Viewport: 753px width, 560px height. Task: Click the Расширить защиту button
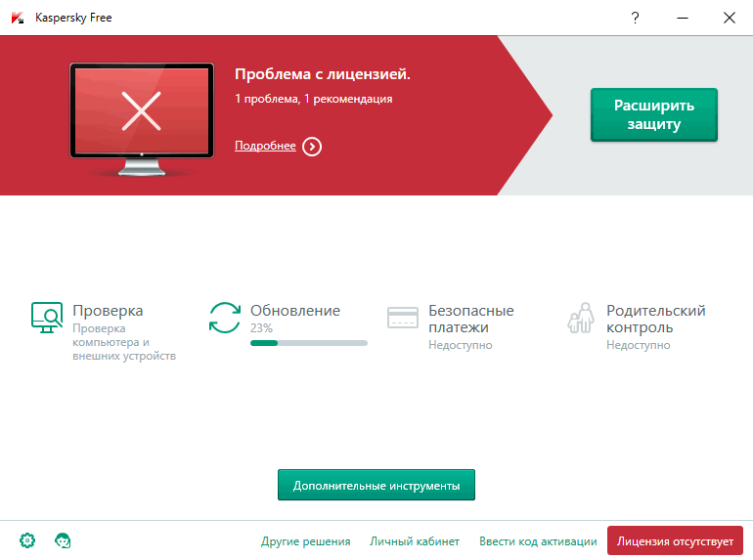(654, 114)
